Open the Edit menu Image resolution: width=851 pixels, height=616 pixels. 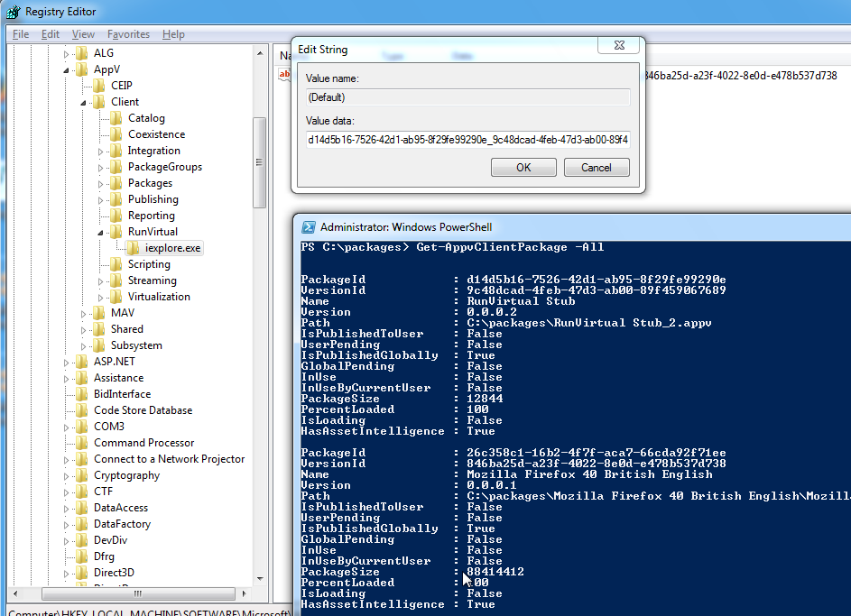coord(51,34)
